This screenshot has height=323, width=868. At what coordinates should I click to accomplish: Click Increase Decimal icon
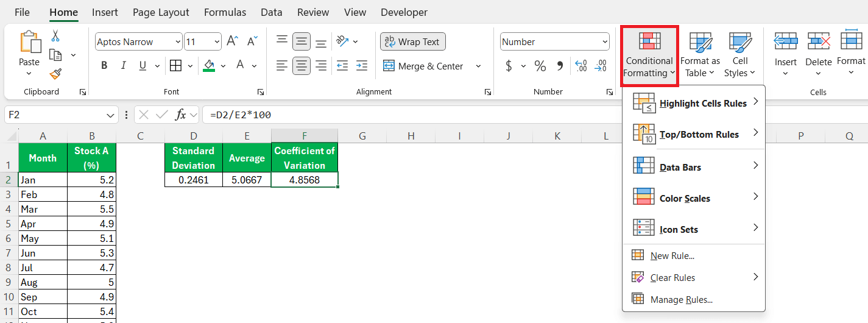580,66
